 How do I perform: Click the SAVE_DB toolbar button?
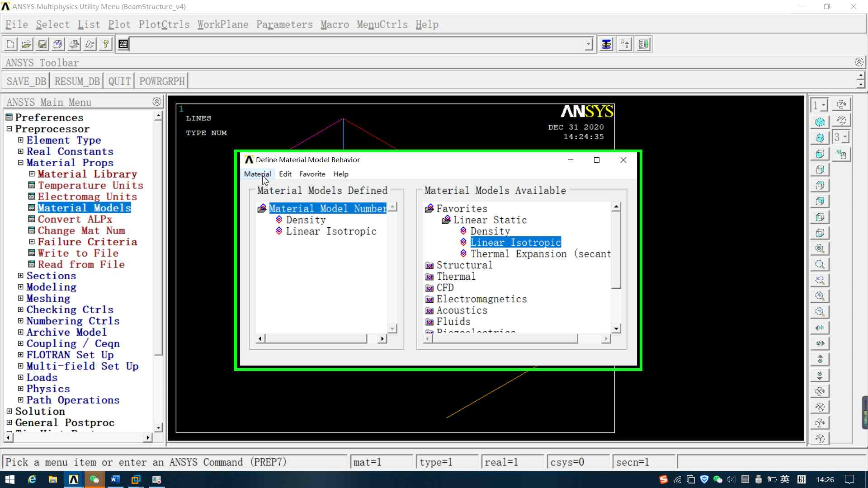point(26,81)
